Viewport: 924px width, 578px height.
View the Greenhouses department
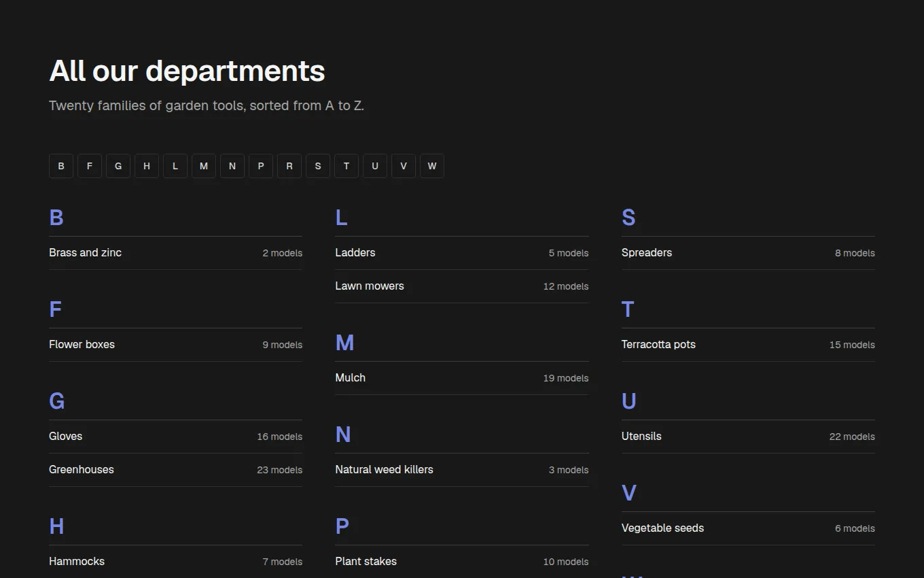175,470
